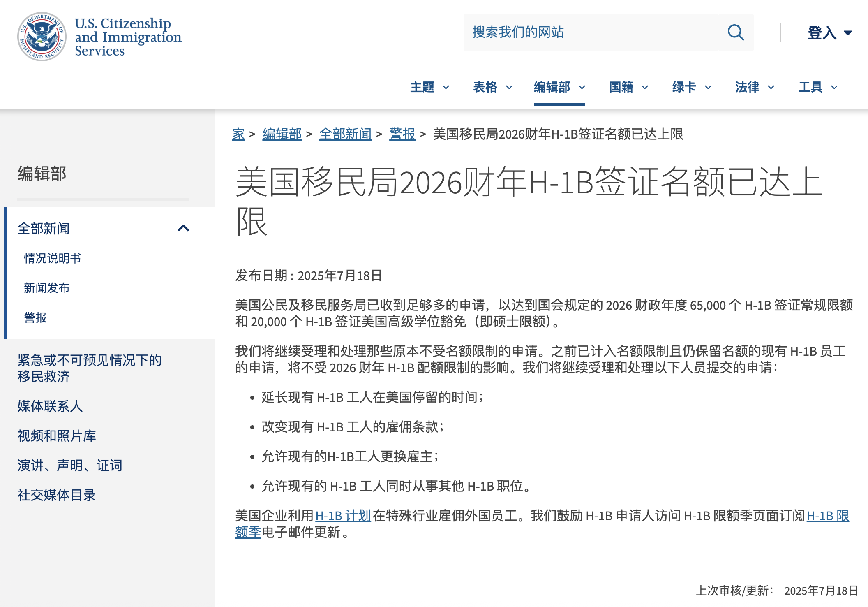Click the 家 breadcrumb link

click(238, 134)
